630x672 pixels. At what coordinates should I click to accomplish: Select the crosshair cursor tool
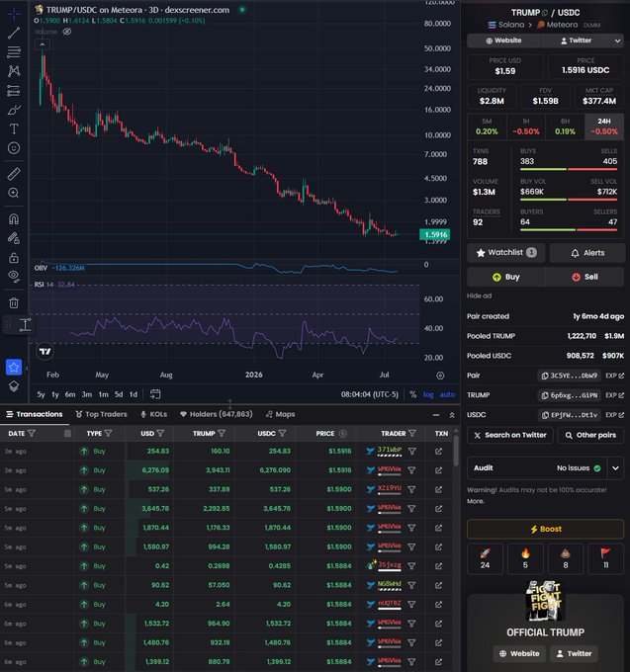pos(14,14)
